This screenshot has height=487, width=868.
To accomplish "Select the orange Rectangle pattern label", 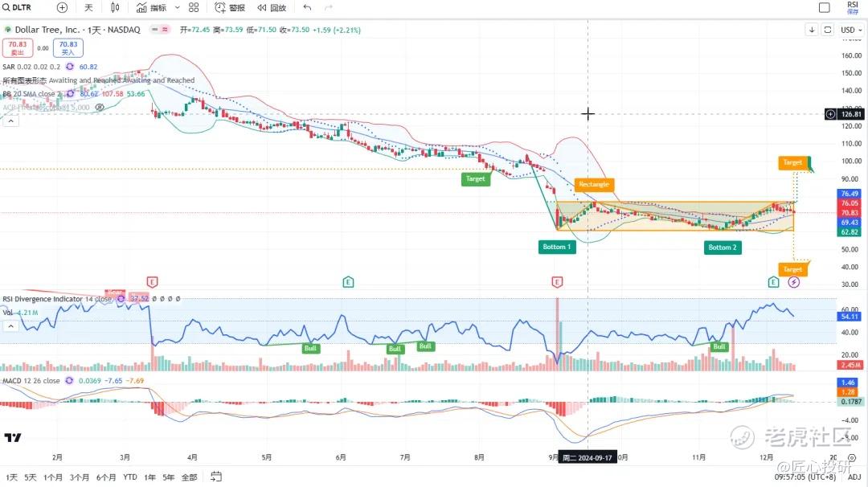I will tap(594, 184).
